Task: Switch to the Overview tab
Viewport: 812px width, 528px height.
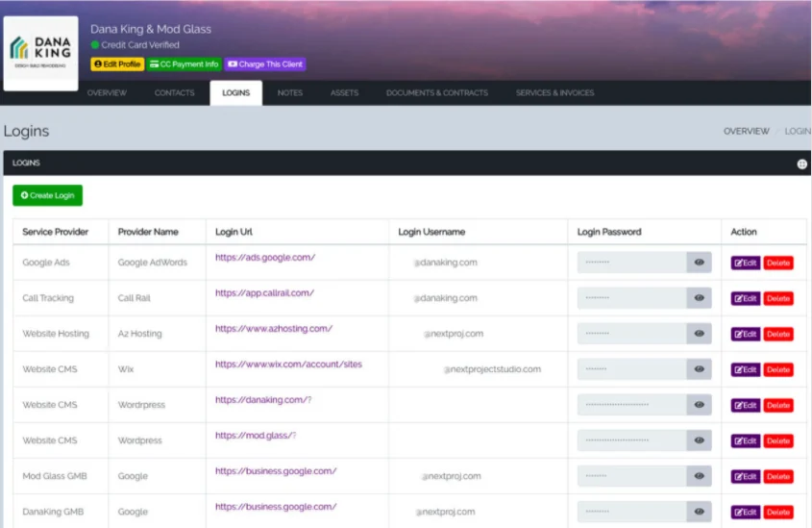Action: coord(107,92)
